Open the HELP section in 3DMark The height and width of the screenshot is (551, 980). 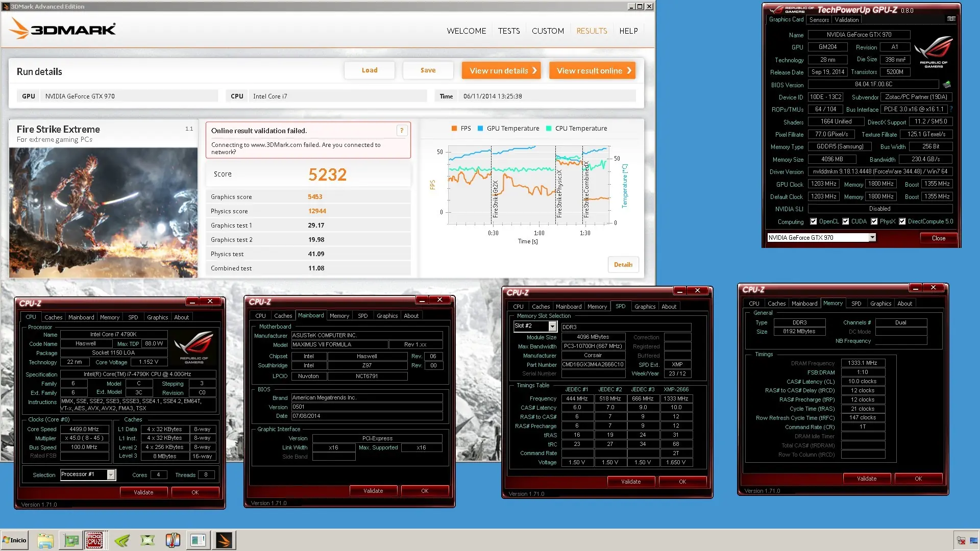pyautogui.click(x=628, y=31)
